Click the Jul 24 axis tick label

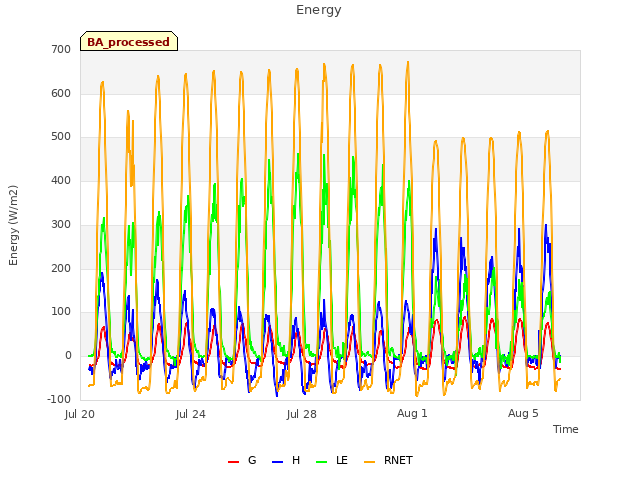(x=191, y=414)
